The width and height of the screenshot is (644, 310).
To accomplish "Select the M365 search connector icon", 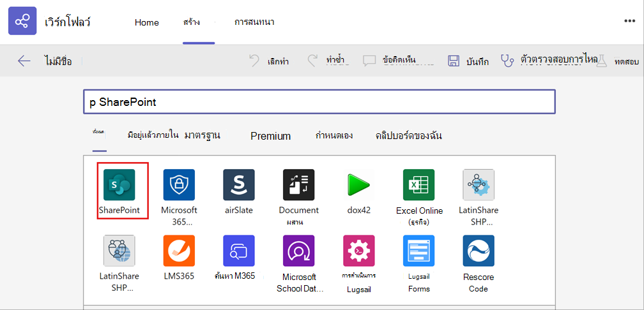I will coord(239,251).
